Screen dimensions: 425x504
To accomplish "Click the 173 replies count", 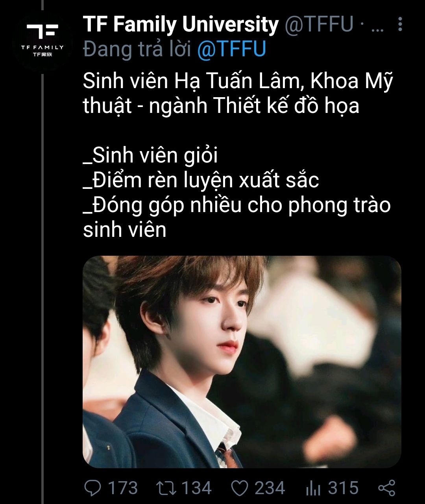I will [x=122, y=488].
